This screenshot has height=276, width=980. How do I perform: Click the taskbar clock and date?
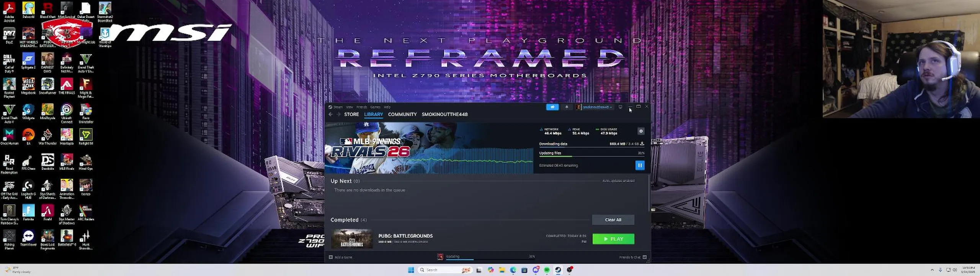[x=968, y=270]
